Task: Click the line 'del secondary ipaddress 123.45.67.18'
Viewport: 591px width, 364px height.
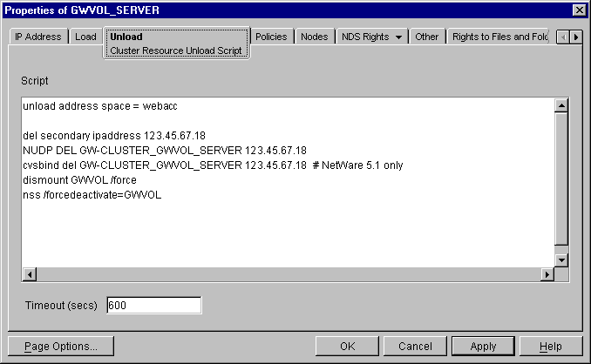Action: pyautogui.click(x=114, y=136)
